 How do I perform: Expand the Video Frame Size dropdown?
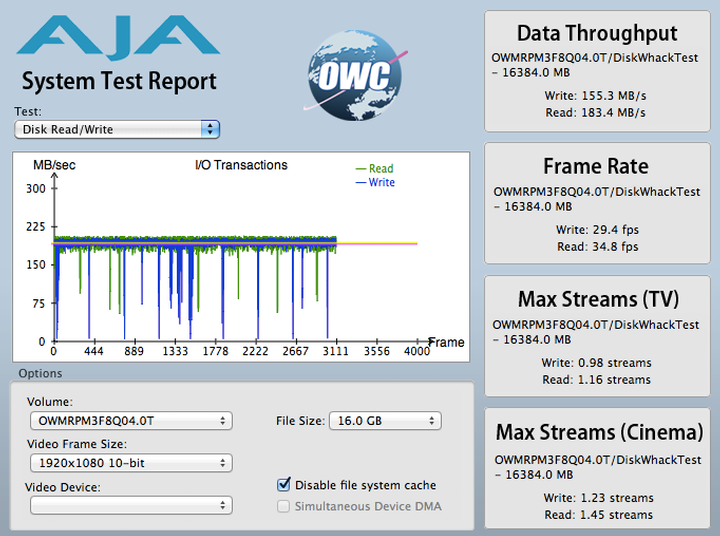coord(131,463)
